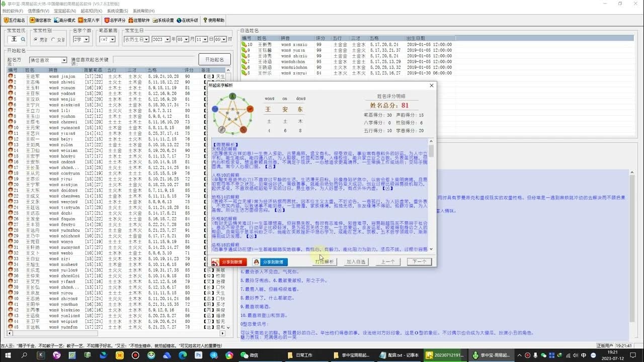Select the 高分模式 toolbar icon
The height and width of the screenshot is (362, 644).
(x=64, y=21)
